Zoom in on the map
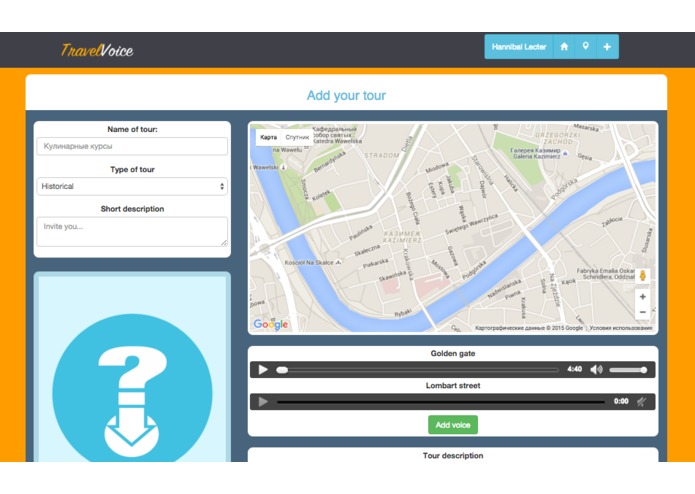This screenshot has height=494, width=695. (643, 297)
